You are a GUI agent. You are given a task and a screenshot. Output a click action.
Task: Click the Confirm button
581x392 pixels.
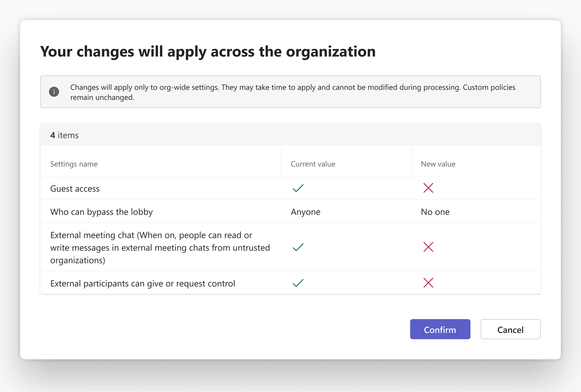440,329
